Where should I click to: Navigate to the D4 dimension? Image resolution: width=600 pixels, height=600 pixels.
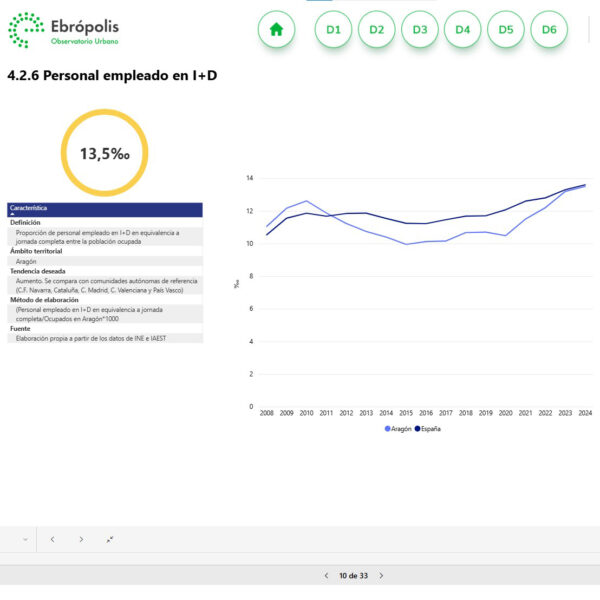click(x=462, y=30)
